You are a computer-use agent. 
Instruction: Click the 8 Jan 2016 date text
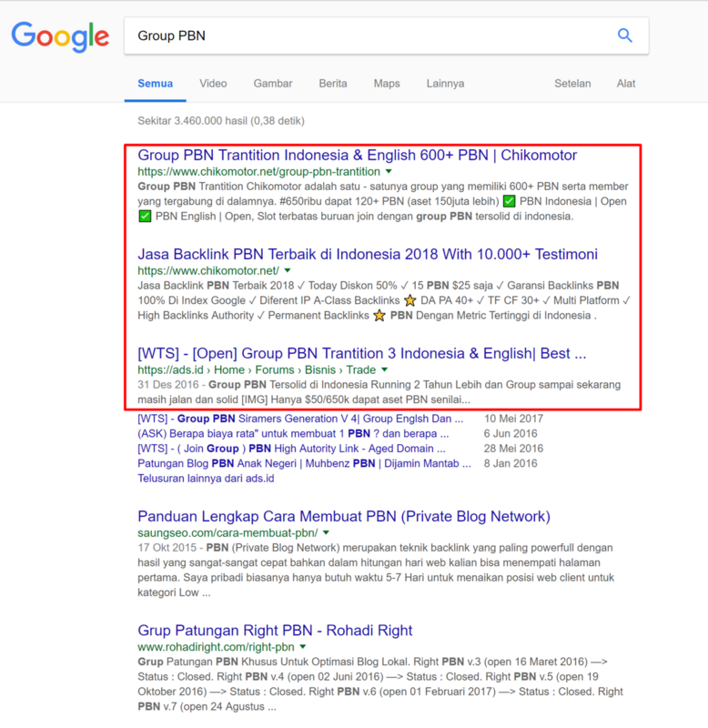pos(511,463)
